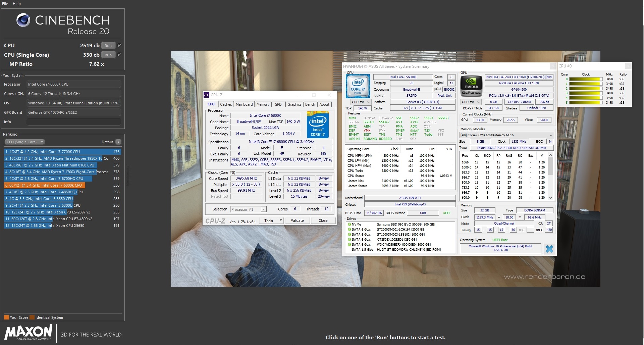Click the ASUS X99-A II motherboard field
644x345 pixels.
[x=410, y=198]
